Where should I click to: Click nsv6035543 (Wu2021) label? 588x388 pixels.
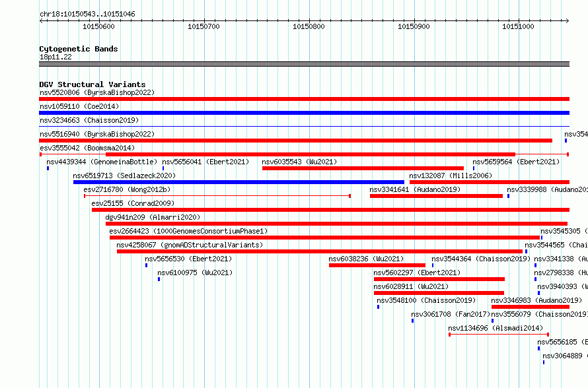300,162
